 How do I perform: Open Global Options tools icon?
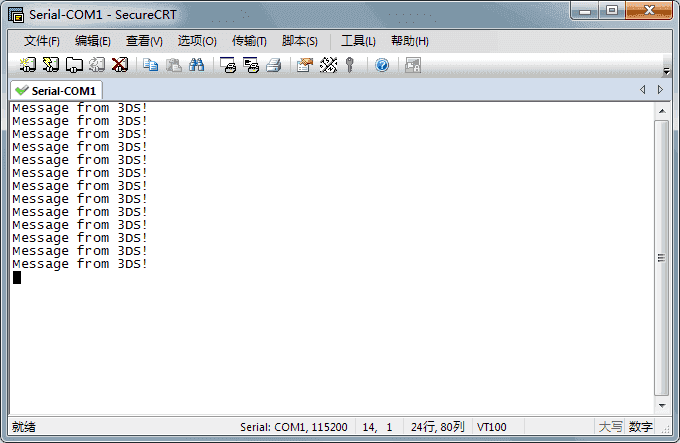328,65
